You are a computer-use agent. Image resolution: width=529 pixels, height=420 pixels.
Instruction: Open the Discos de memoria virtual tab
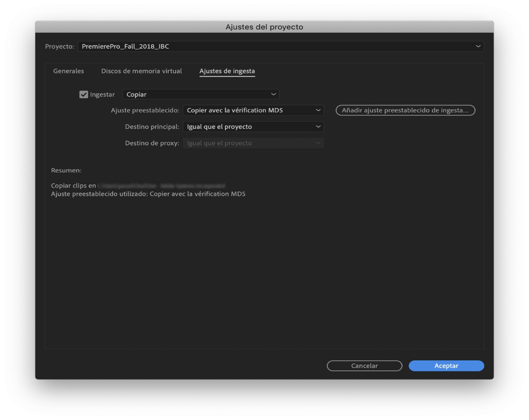click(x=141, y=71)
